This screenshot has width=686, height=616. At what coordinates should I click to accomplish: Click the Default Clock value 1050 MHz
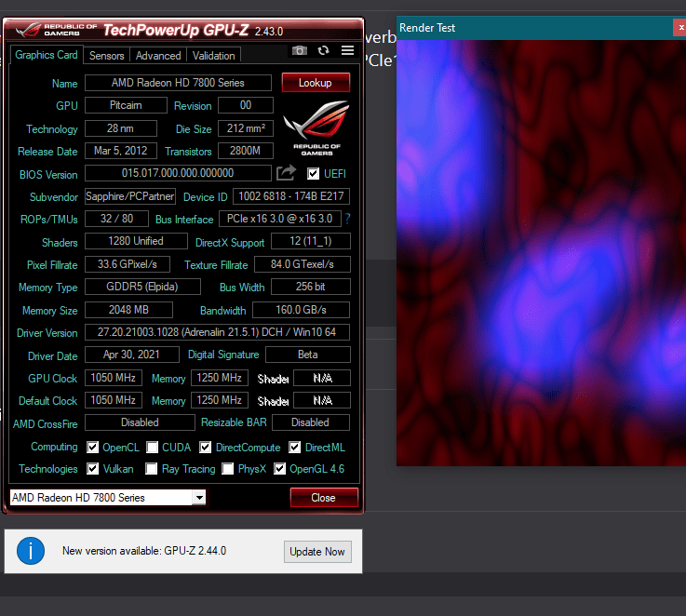(114, 400)
